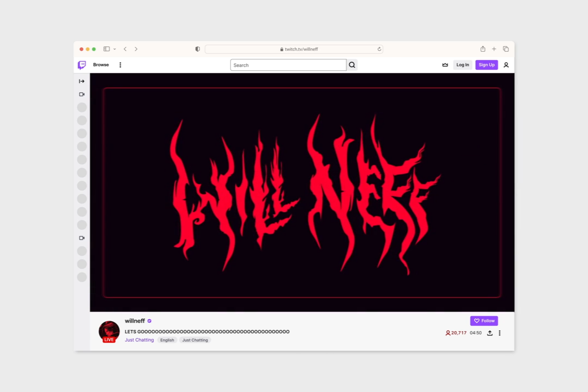Click the top followed-channels camera icon
Screen dimensions: 588x392
(x=82, y=94)
